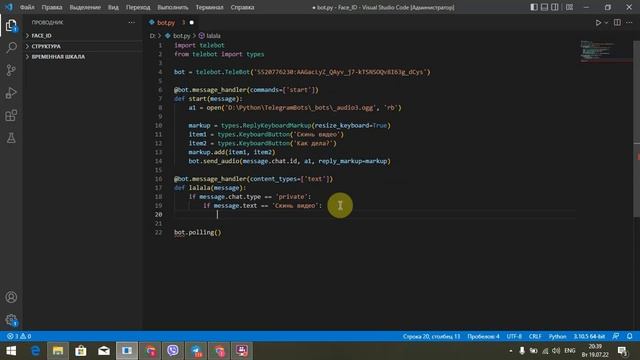Open the Run and Debug view

click(11, 93)
